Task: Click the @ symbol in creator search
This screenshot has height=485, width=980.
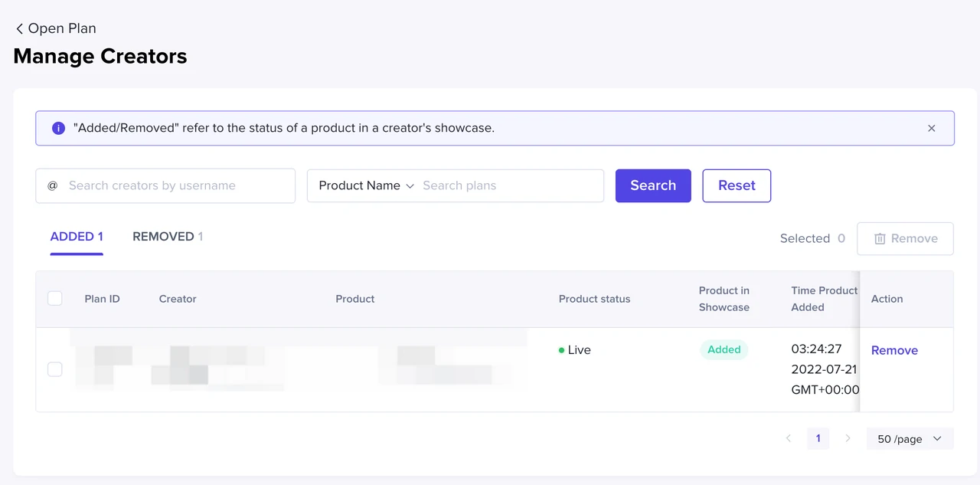Action: [x=53, y=186]
